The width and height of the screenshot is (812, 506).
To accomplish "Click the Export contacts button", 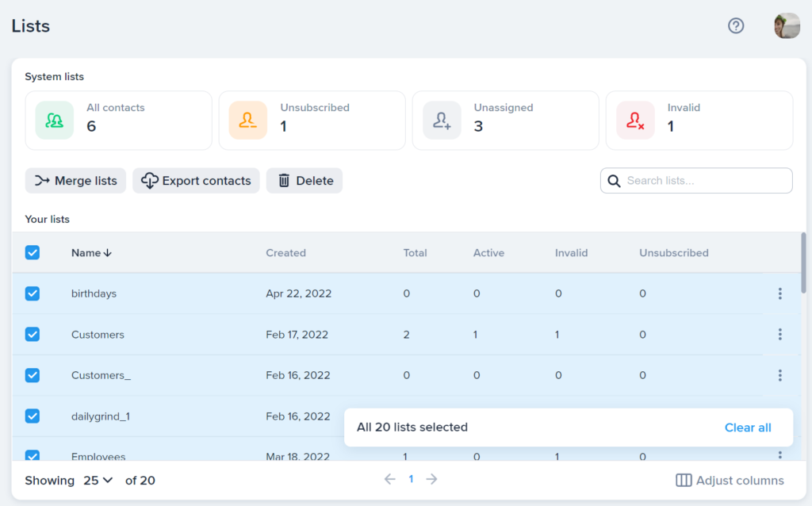I will pyautogui.click(x=196, y=181).
